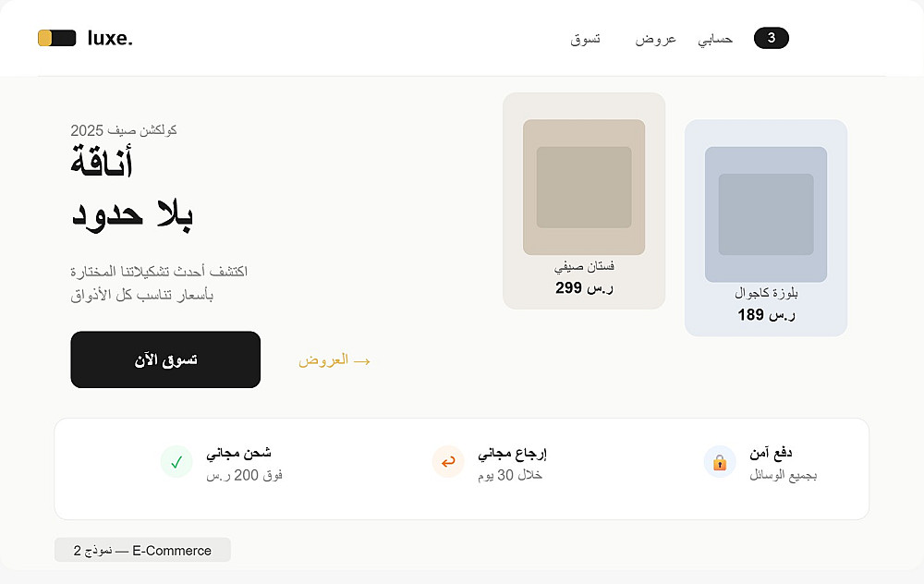The image size is (924, 584).
Task: Click the 299 ر.س price label
Action: point(584,287)
